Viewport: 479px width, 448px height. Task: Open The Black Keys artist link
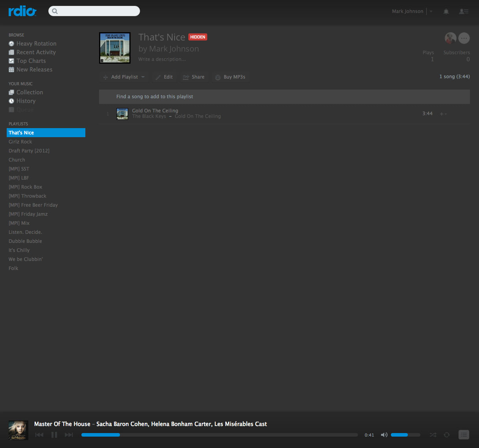[149, 116]
